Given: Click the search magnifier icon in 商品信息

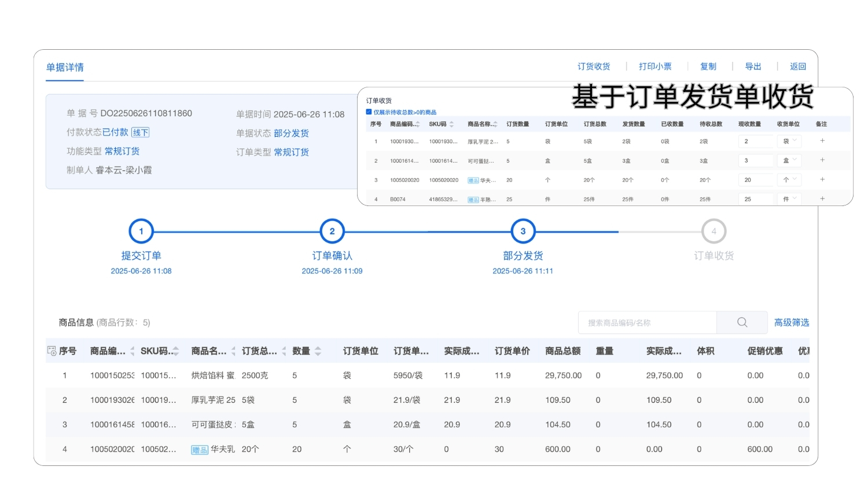Looking at the screenshot, I should point(742,322).
